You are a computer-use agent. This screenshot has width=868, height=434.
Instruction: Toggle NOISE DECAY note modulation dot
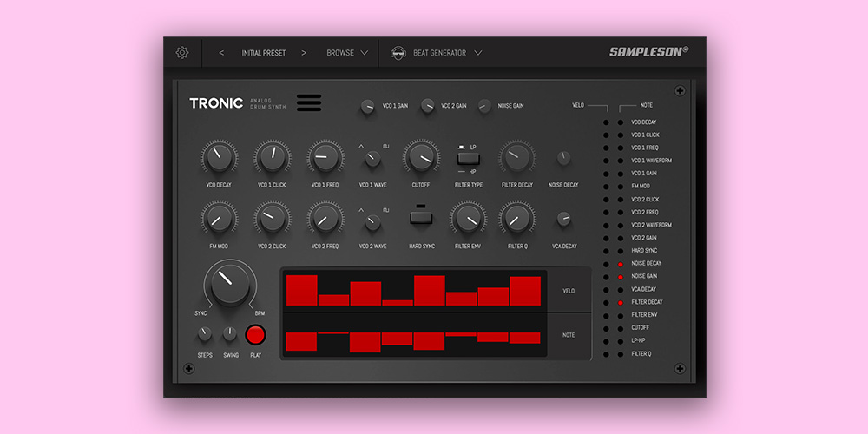click(621, 264)
